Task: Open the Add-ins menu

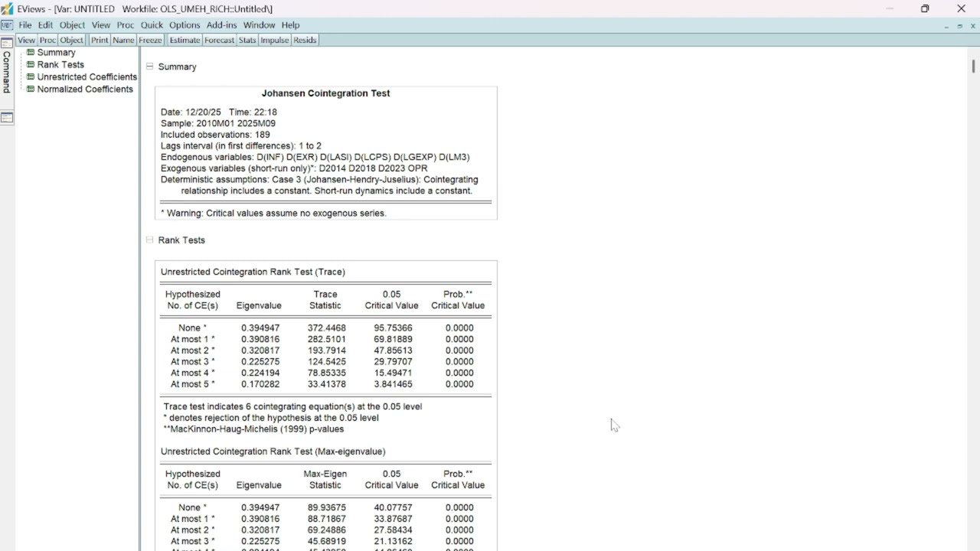Action: pyautogui.click(x=222, y=25)
